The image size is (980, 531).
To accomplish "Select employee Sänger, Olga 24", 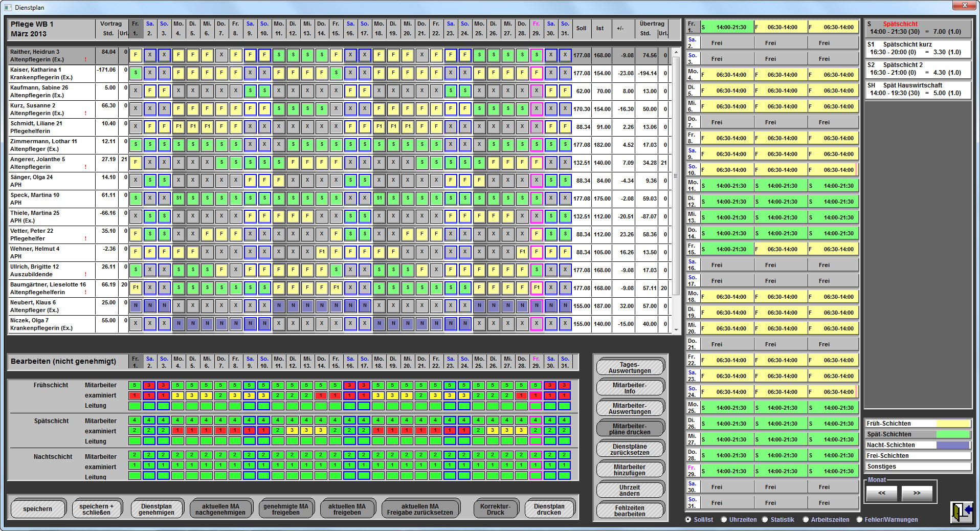I will pyautogui.click(x=51, y=181).
